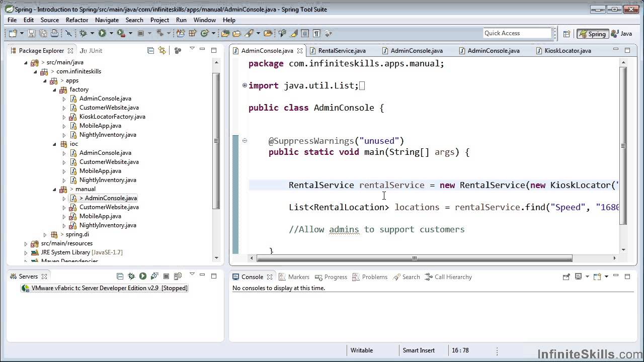Run the program with green Run icon

click(x=102, y=33)
